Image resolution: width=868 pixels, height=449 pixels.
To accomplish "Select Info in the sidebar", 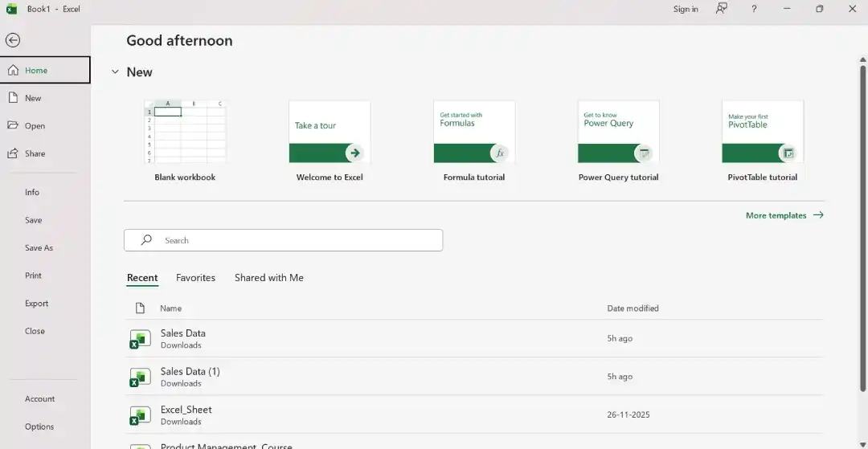I will 32,192.
